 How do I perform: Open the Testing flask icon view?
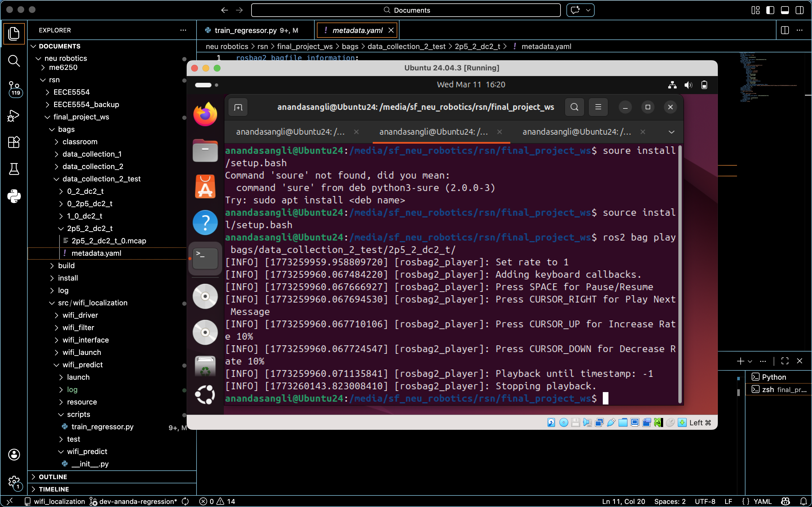pos(14,169)
